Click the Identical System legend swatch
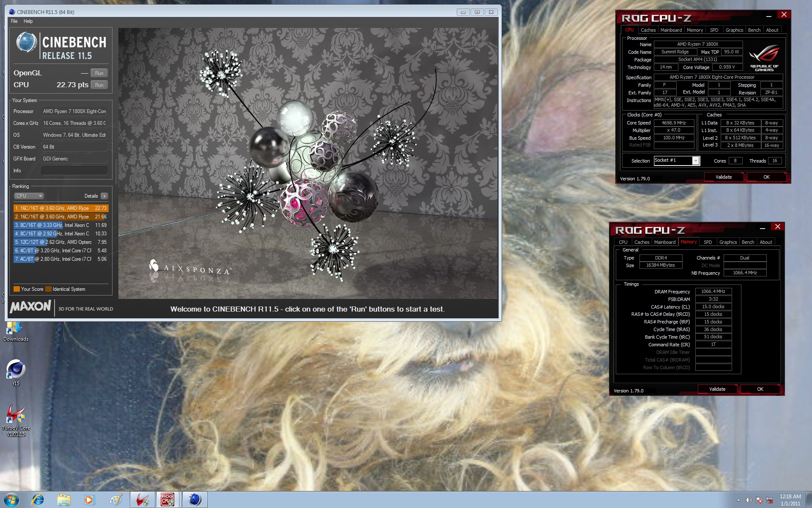 pyautogui.click(x=49, y=289)
